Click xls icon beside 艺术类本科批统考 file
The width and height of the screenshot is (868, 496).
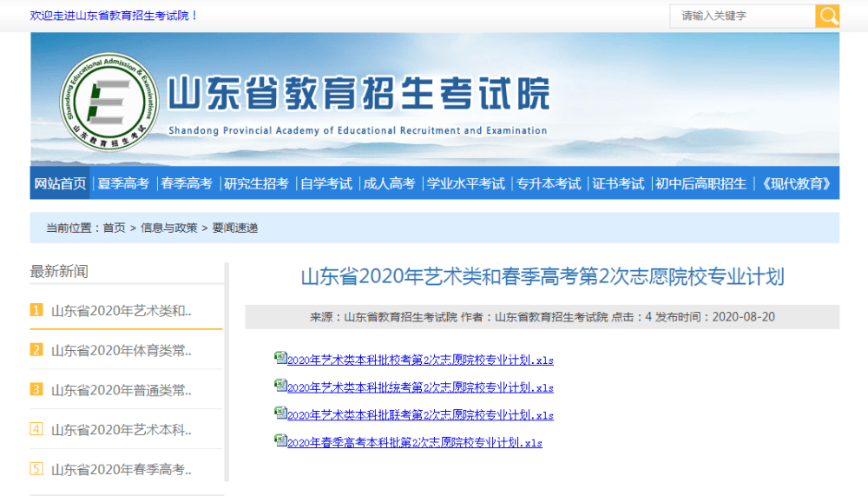tap(280, 385)
